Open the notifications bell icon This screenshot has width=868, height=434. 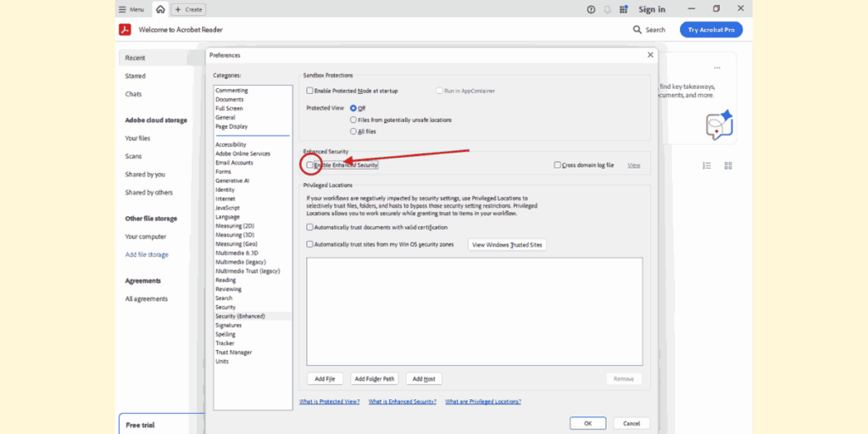coord(607,9)
